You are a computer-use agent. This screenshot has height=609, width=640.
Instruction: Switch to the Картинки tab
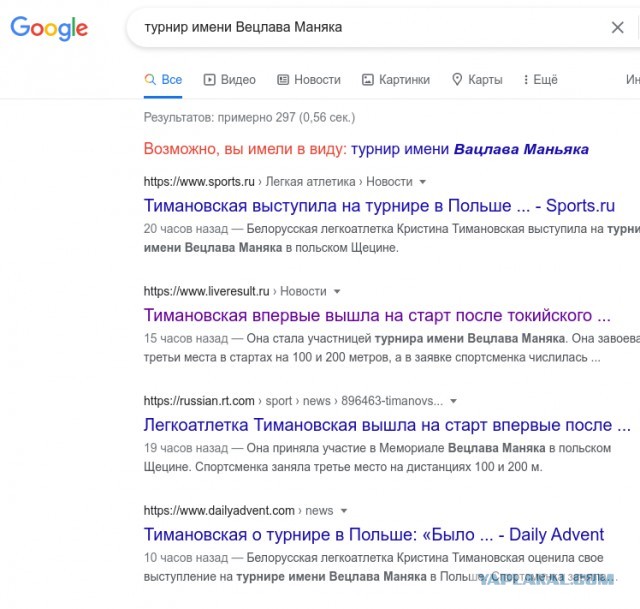pos(396,79)
